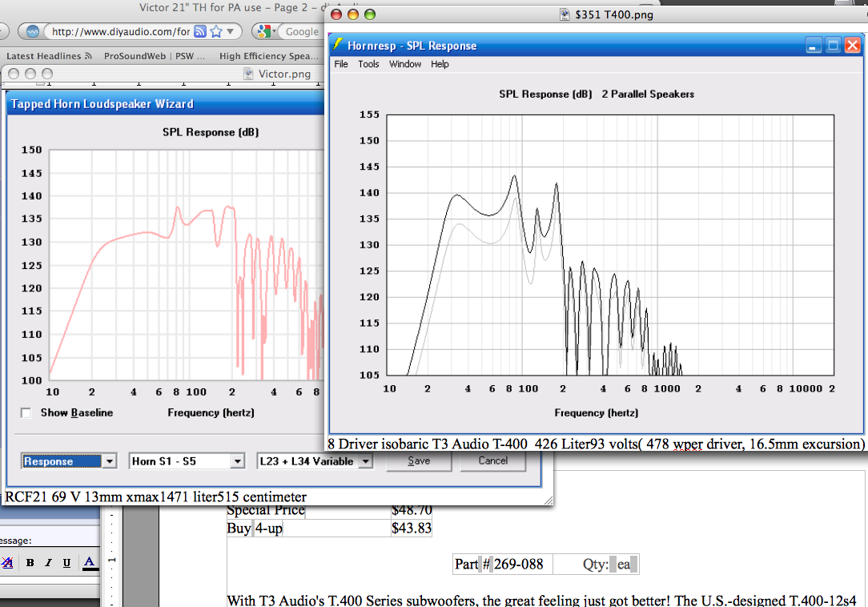The height and width of the screenshot is (607, 868).
Task: Bookmark this page with the star icon
Action: pos(216,31)
